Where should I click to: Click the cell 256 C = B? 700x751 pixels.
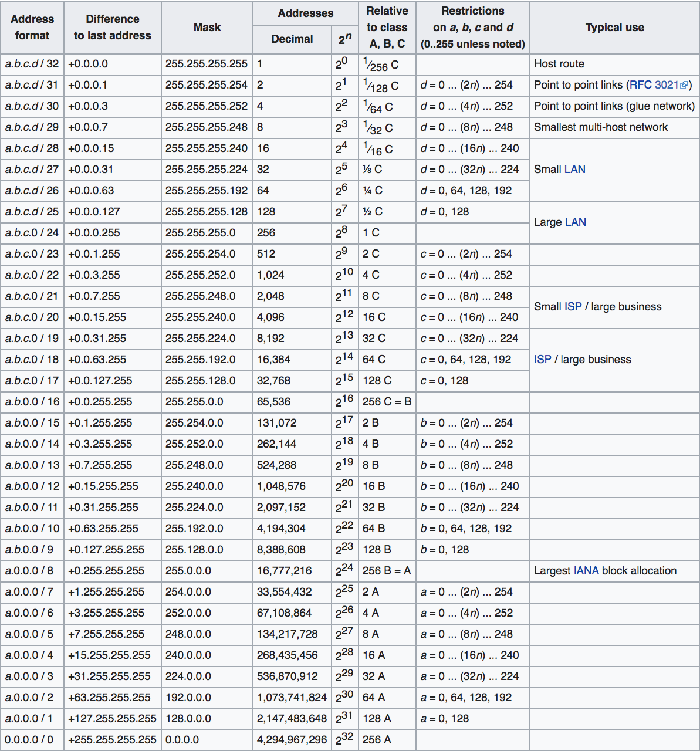[387, 402]
